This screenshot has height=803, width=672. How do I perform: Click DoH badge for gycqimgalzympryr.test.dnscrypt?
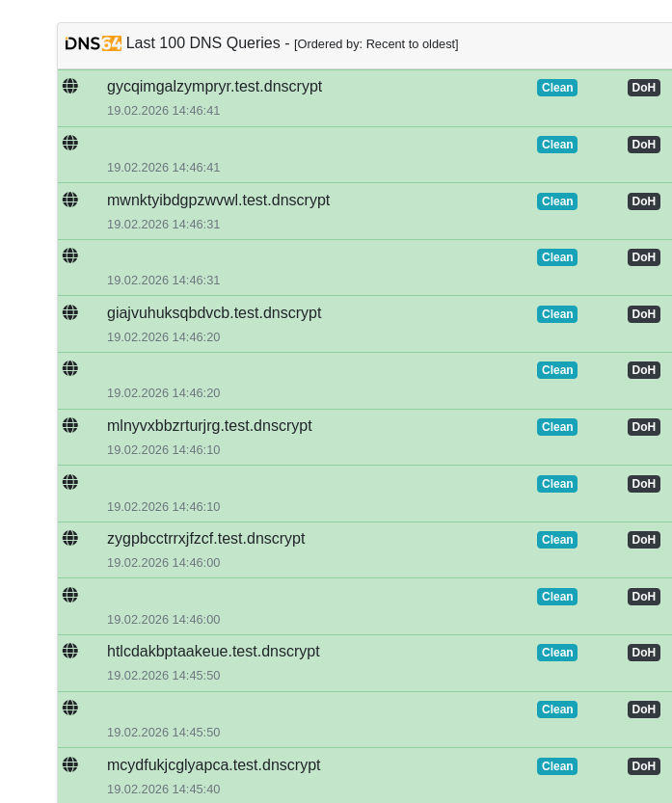coord(643,88)
